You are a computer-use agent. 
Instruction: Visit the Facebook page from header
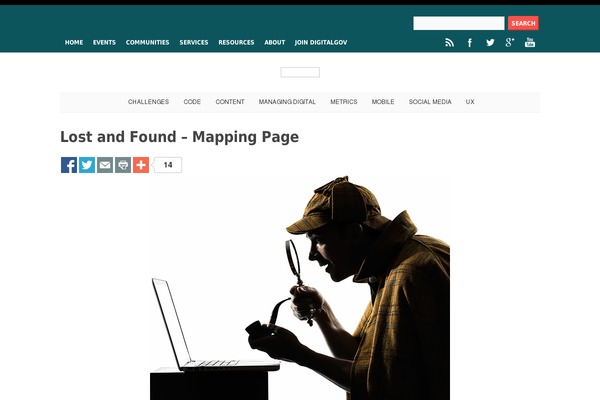click(470, 42)
